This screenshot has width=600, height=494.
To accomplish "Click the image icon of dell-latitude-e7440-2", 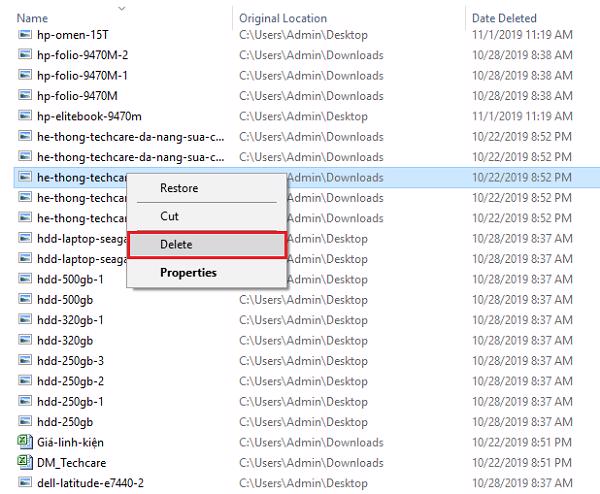I will pos(25,483).
